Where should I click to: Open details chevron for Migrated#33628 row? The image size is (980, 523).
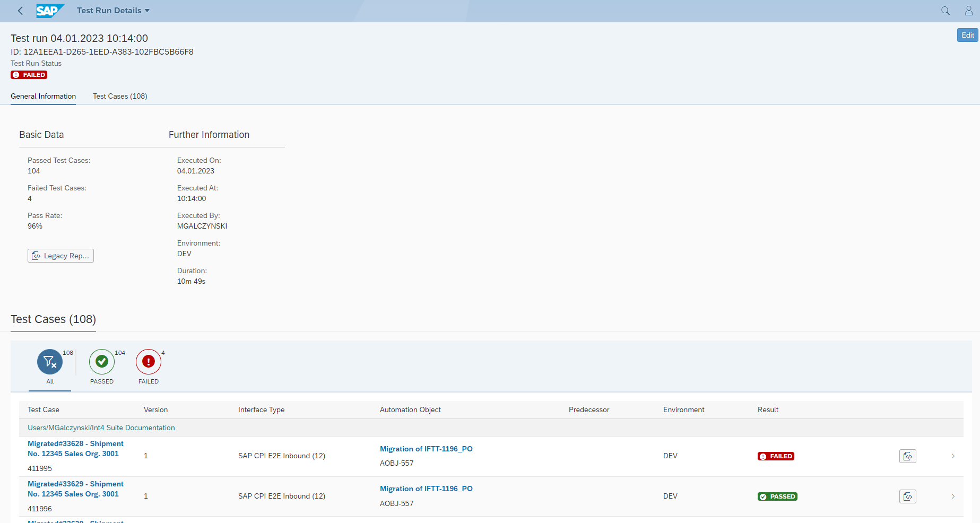(x=953, y=456)
